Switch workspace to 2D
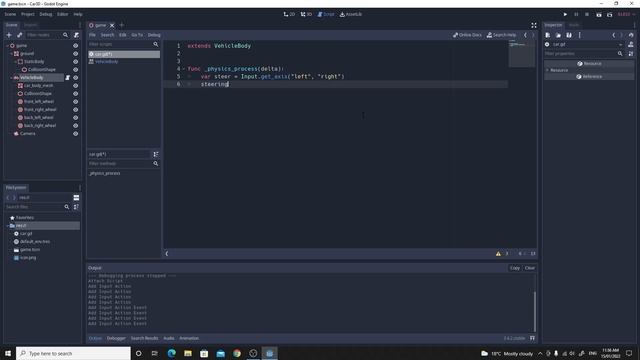Image resolution: width=640 pixels, height=360 pixels. tap(289, 14)
